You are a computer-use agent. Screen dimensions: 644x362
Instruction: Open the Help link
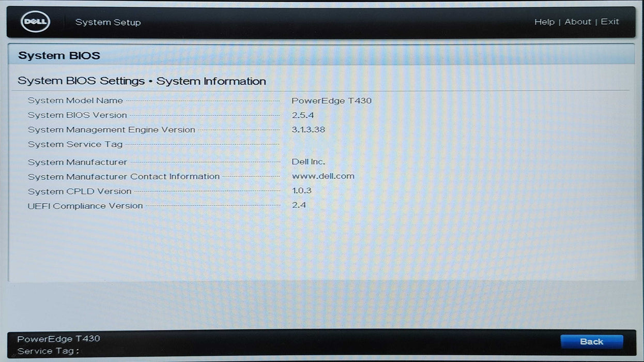(544, 22)
